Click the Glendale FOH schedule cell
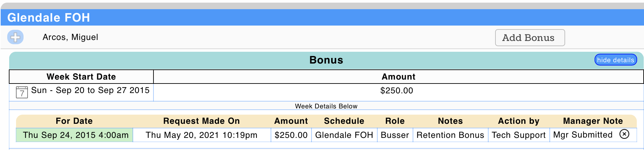Screen dimensions: 644x150 click(344, 135)
